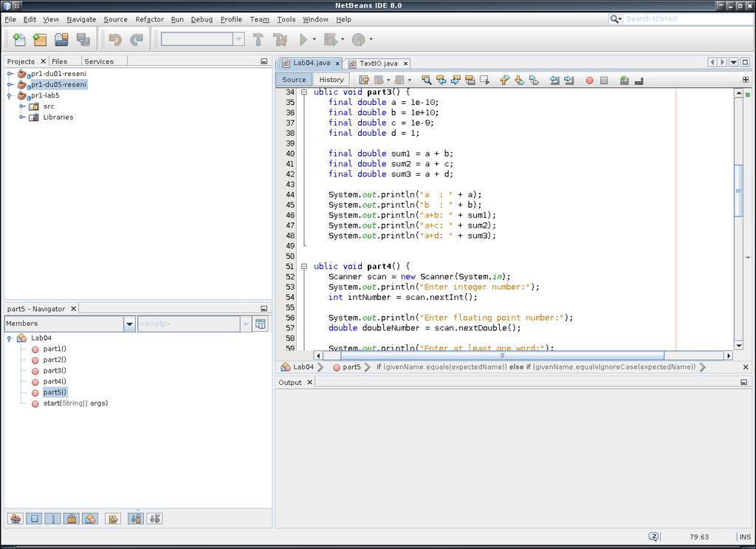Click the Debug Project toolbar icon
756x549 pixels.
[330, 40]
